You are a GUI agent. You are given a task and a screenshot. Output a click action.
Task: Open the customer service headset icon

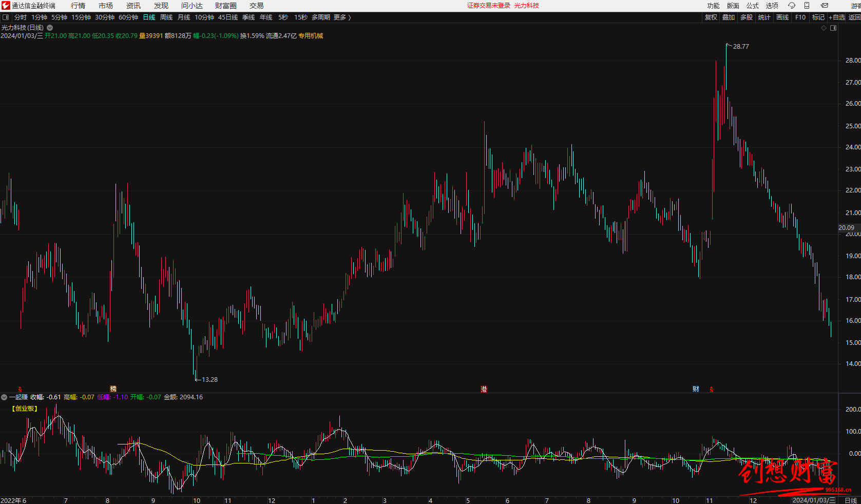[792, 6]
